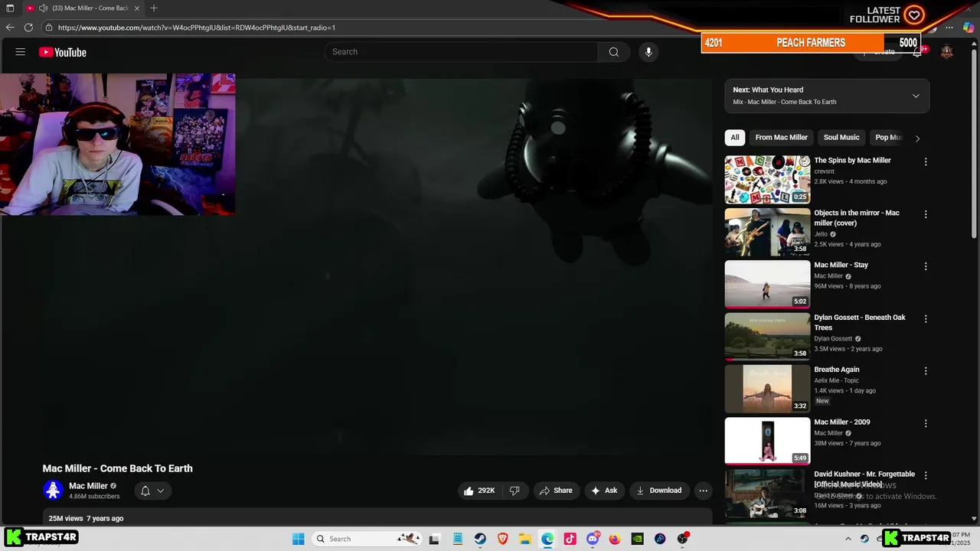Image resolution: width=980 pixels, height=551 pixels.
Task: Launch Steam from the taskbar
Action: (480, 539)
